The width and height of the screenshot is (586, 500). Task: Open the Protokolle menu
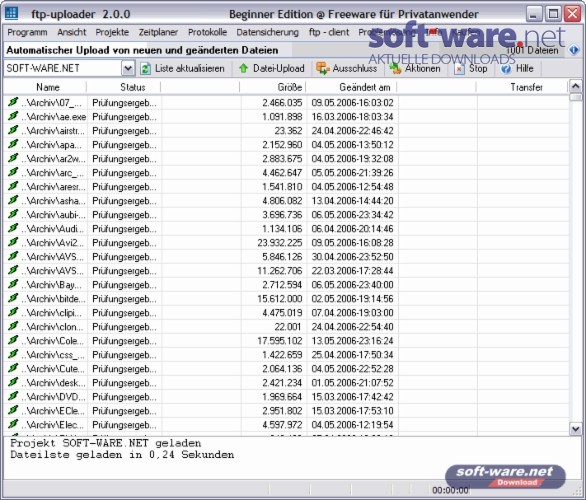pos(207,33)
